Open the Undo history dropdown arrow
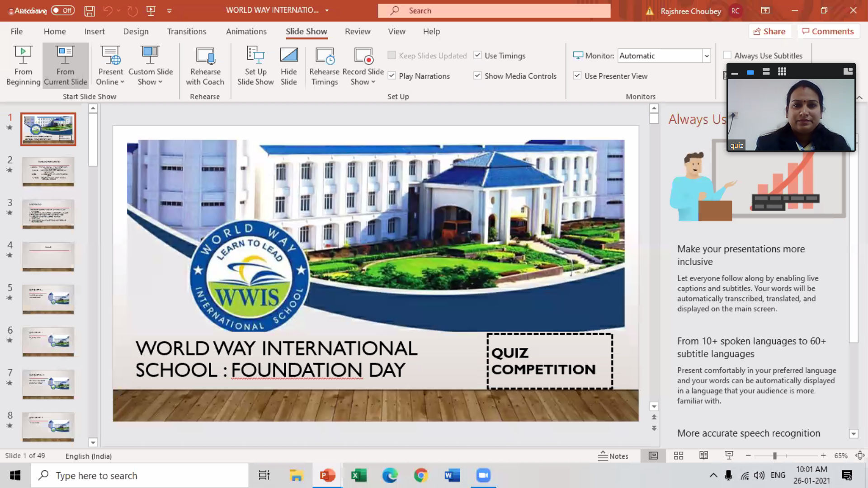The image size is (868, 488). [118, 10]
